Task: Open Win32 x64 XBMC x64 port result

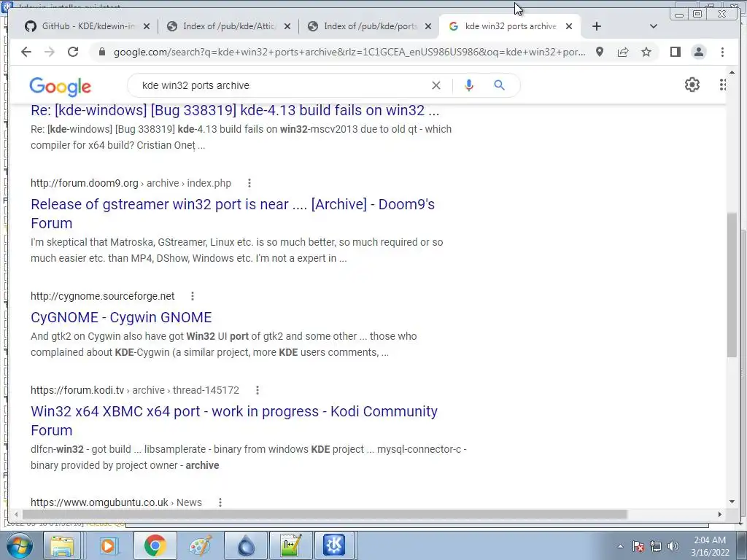Action: point(234,421)
